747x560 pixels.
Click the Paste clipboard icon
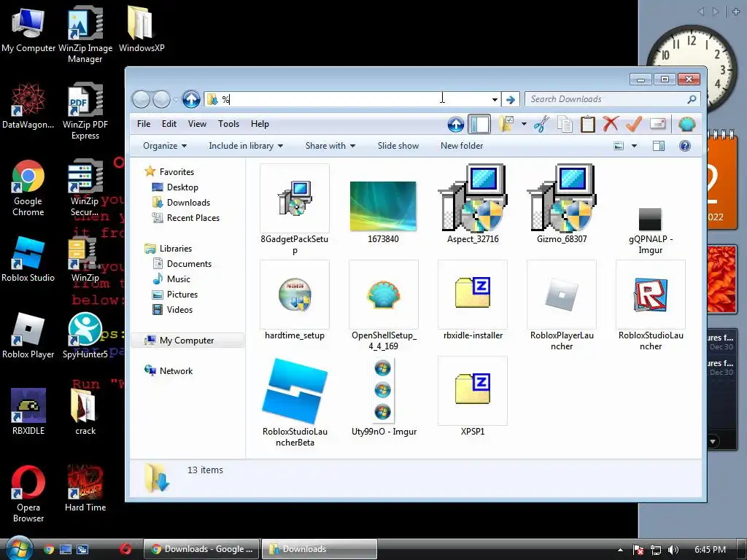coord(587,124)
